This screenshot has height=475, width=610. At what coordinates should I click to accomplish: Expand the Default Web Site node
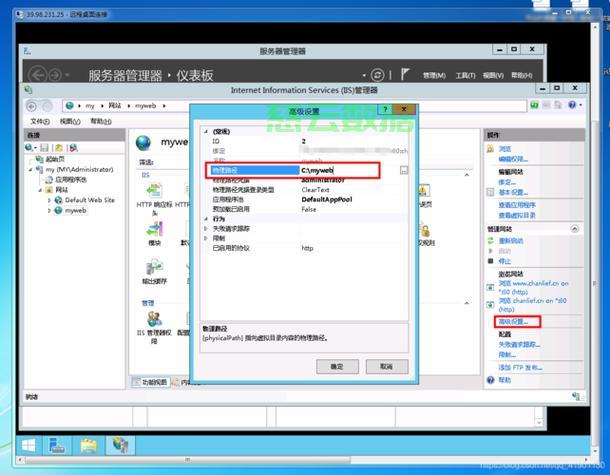(x=49, y=200)
